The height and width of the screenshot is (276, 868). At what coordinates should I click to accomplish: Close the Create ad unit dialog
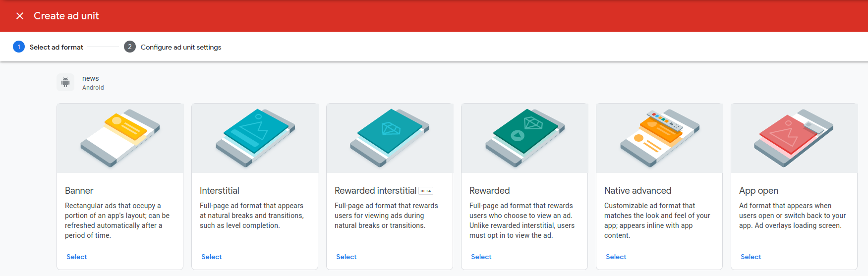click(x=20, y=16)
